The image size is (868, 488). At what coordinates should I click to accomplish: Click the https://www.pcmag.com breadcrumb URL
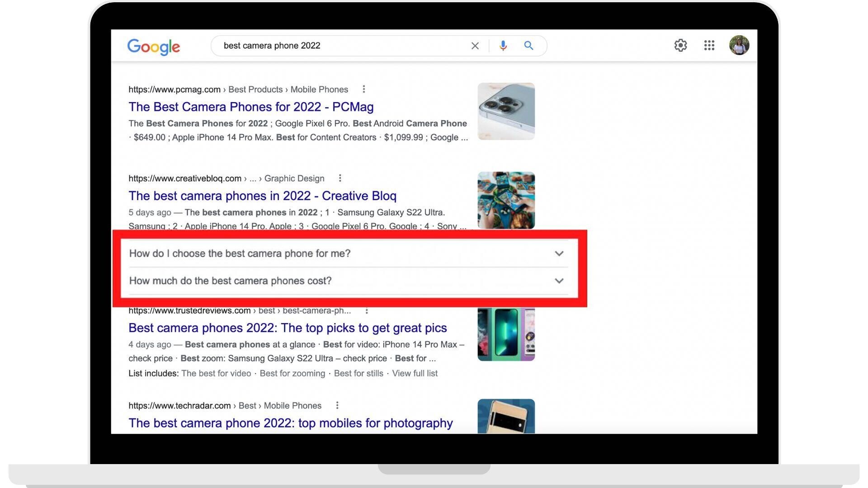click(x=175, y=89)
